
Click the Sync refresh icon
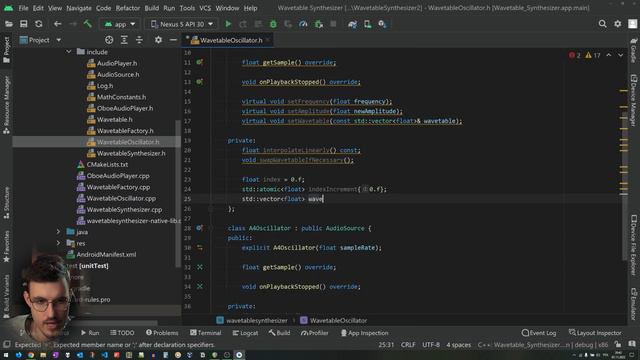point(39,24)
